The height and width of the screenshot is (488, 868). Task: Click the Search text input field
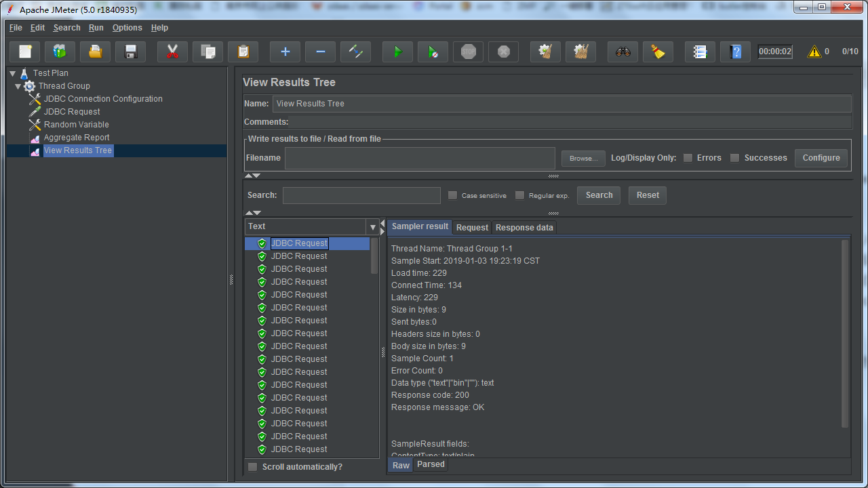[x=361, y=195]
